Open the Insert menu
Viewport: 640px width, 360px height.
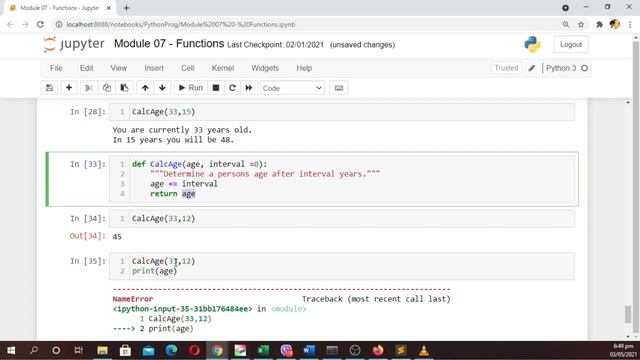click(x=154, y=68)
